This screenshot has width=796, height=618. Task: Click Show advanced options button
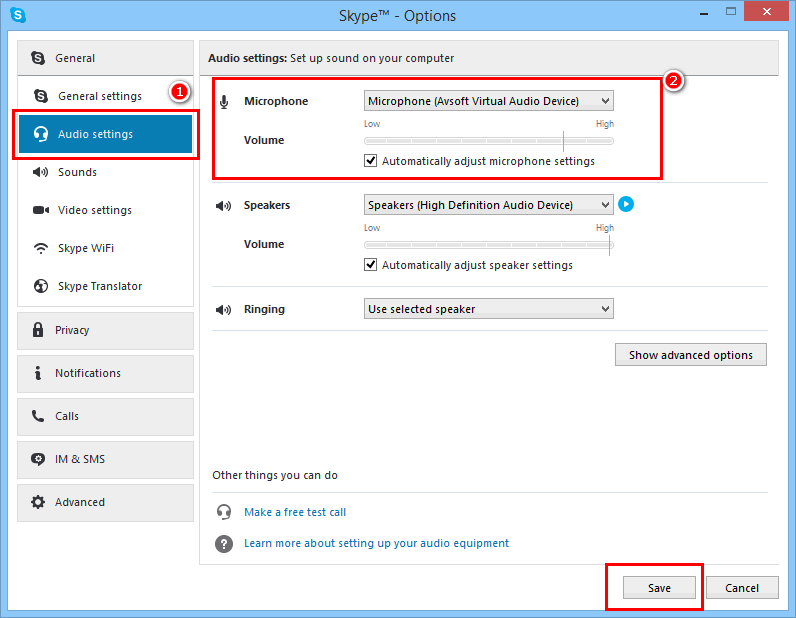[x=690, y=354]
